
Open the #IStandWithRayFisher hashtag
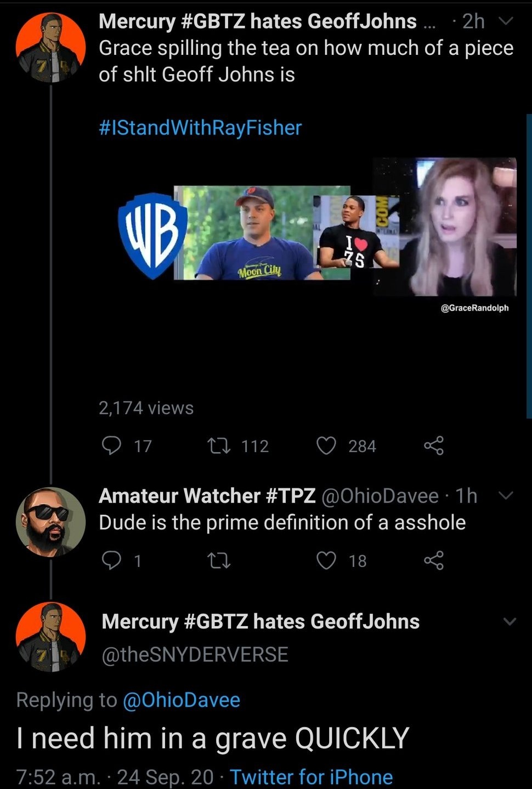200,127
